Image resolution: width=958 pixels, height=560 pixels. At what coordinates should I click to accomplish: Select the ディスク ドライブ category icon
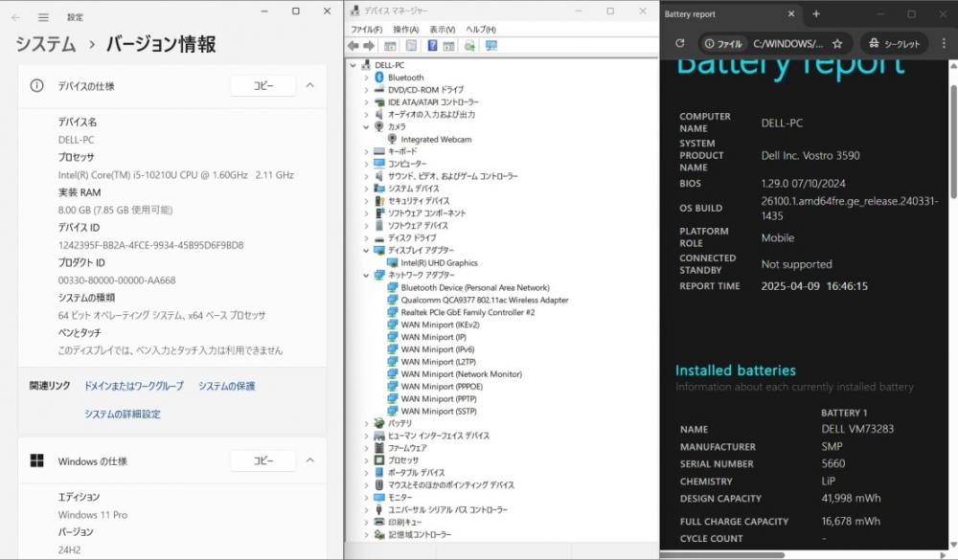378,238
